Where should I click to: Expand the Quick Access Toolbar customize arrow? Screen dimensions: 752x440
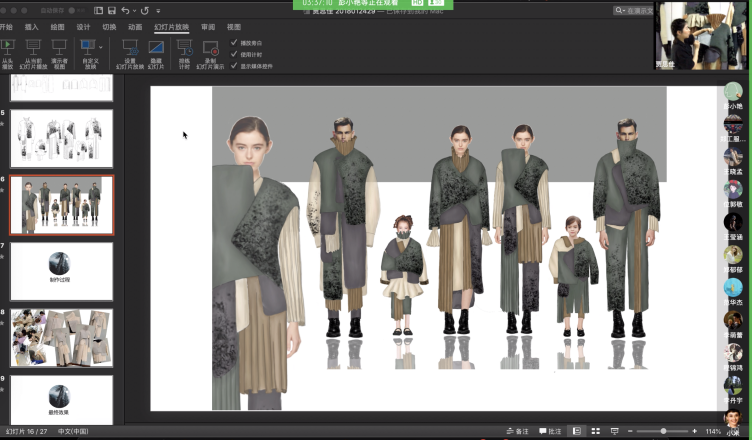click(x=159, y=10)
